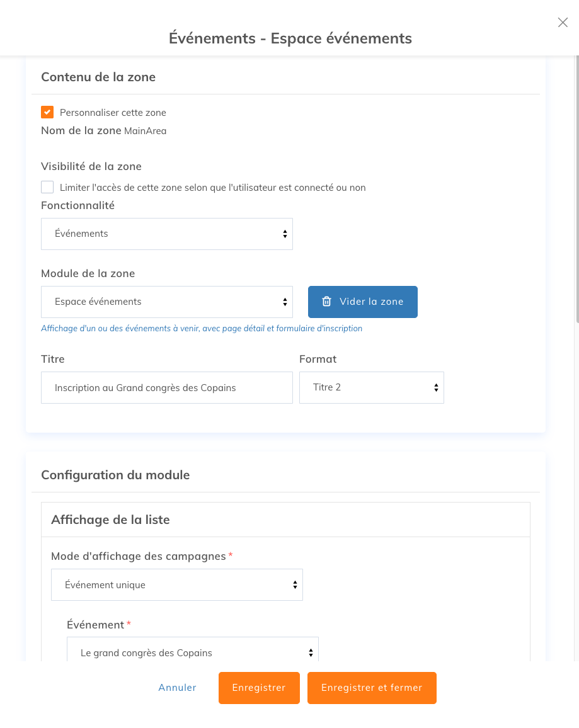Enable Limiter l'accès de cette zone checkbox
This screenshot has height=728, width=579.
(47, 187)
